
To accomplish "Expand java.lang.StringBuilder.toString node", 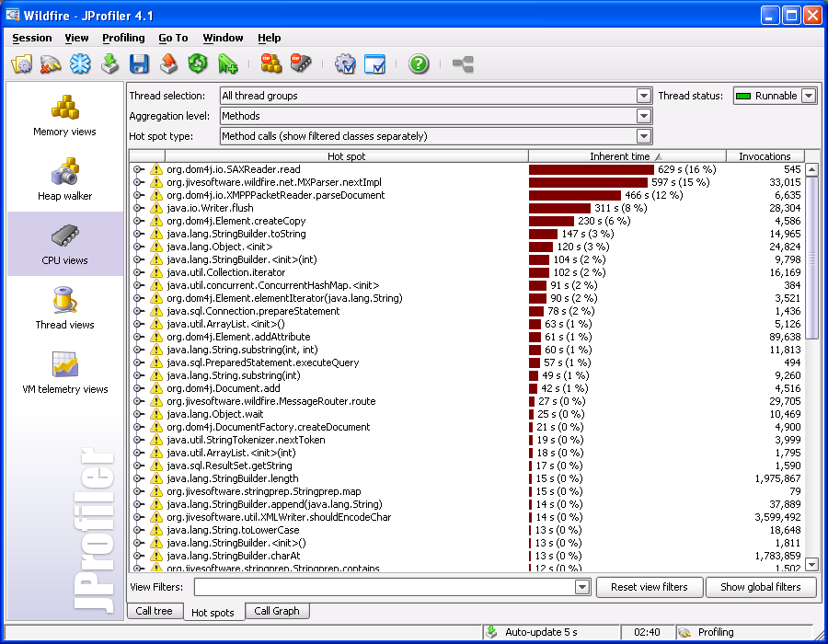I will pyautogui.click(x=138, y=234).
